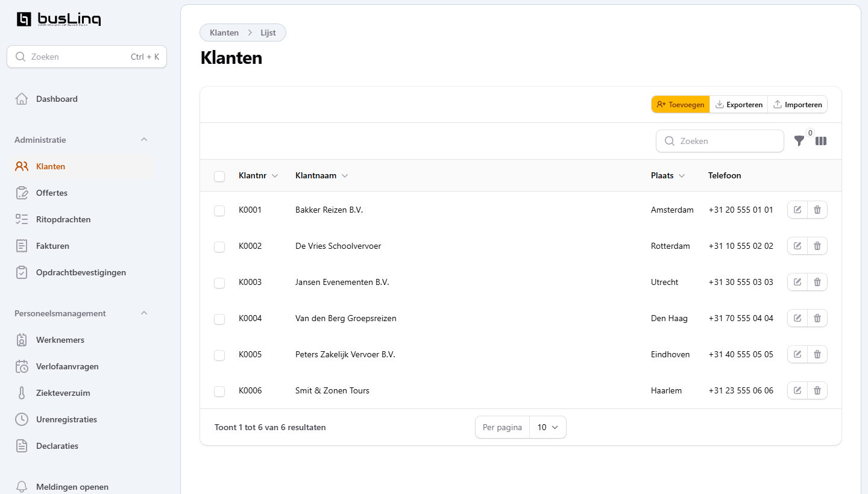This screenshot has width=868, height=494.
Task: Check the row checkbox for K0005
Action: [219, 355]
